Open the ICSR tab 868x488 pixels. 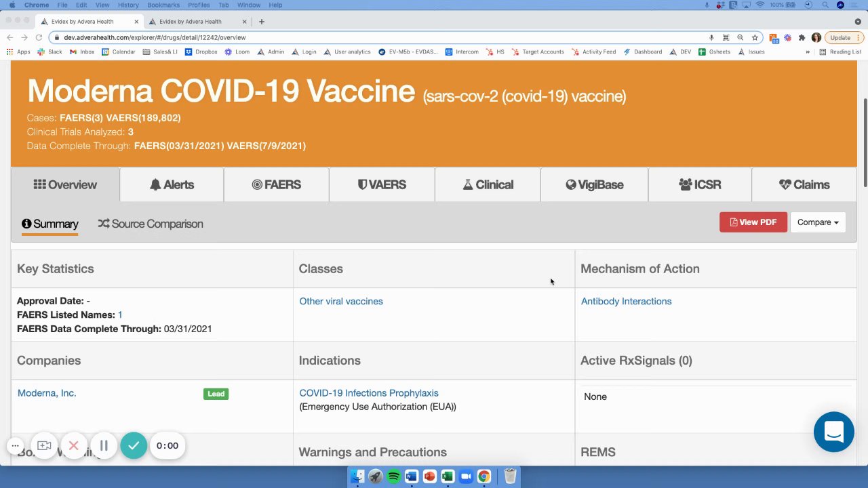700,184
